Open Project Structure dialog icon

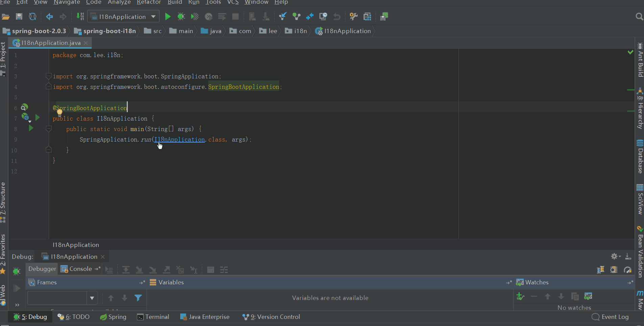pyautogui.click(x=367, y=17)
